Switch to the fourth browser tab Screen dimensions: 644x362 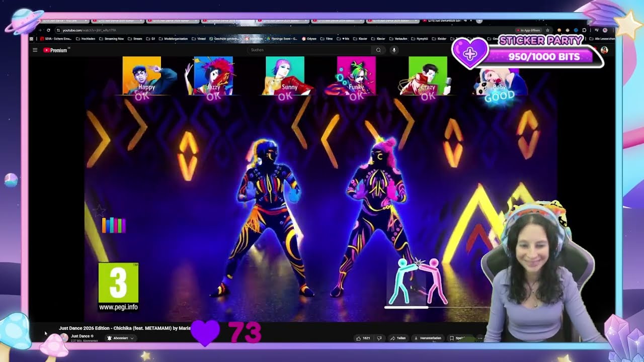click(x=227, y=21)
